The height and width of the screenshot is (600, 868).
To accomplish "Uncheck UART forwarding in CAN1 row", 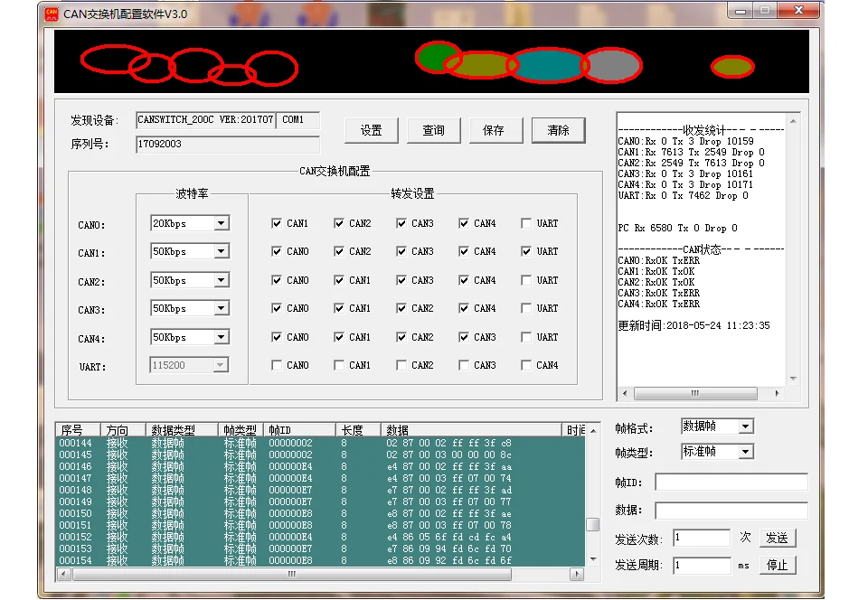I will coord(526,251).
